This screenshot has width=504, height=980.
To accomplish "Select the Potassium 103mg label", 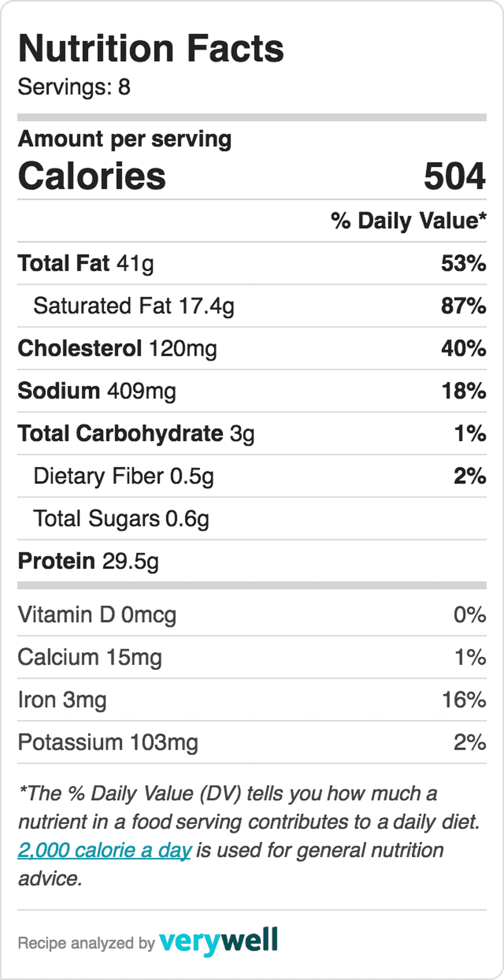I will [108, 743].
